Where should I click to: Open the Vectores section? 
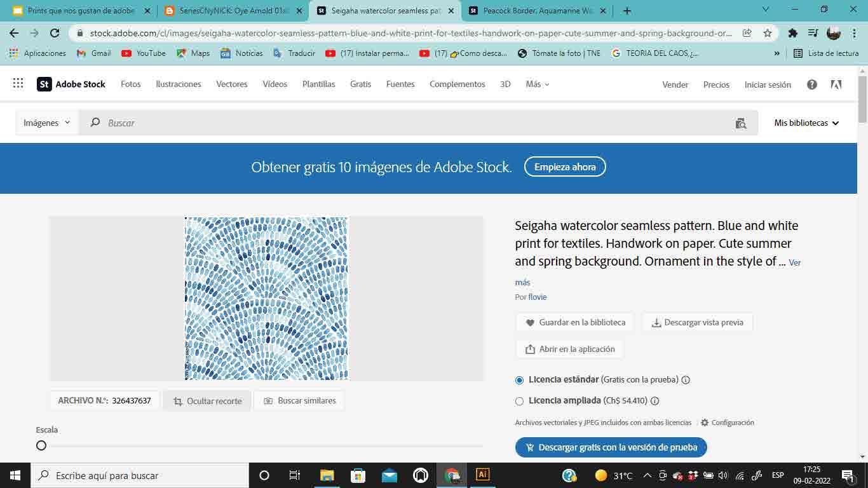click(x=232, y=84)
